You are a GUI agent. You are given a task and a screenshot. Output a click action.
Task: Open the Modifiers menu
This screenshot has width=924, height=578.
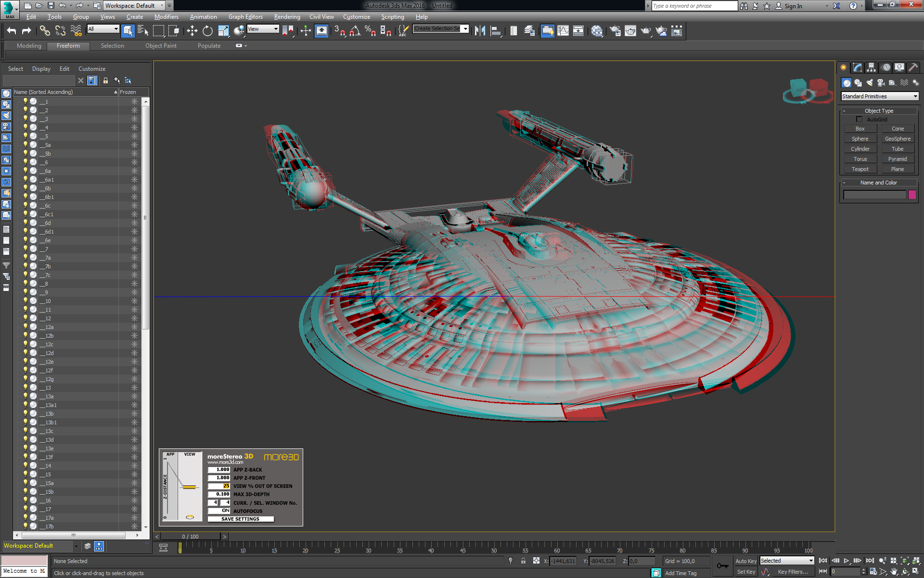pyautogui.click(x=167, y=17)
